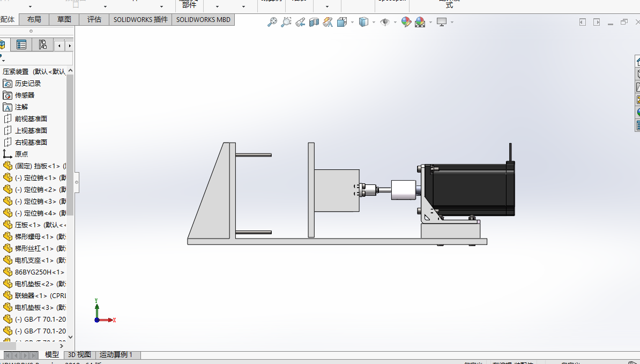Click the Apply Scene icon

pos(420,22)
